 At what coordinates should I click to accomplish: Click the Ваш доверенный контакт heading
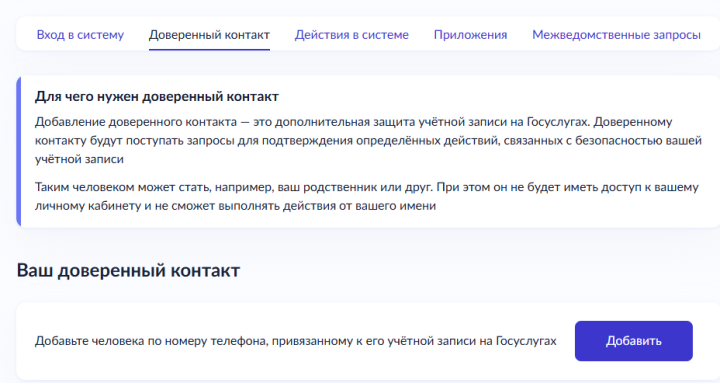point(129,270)
